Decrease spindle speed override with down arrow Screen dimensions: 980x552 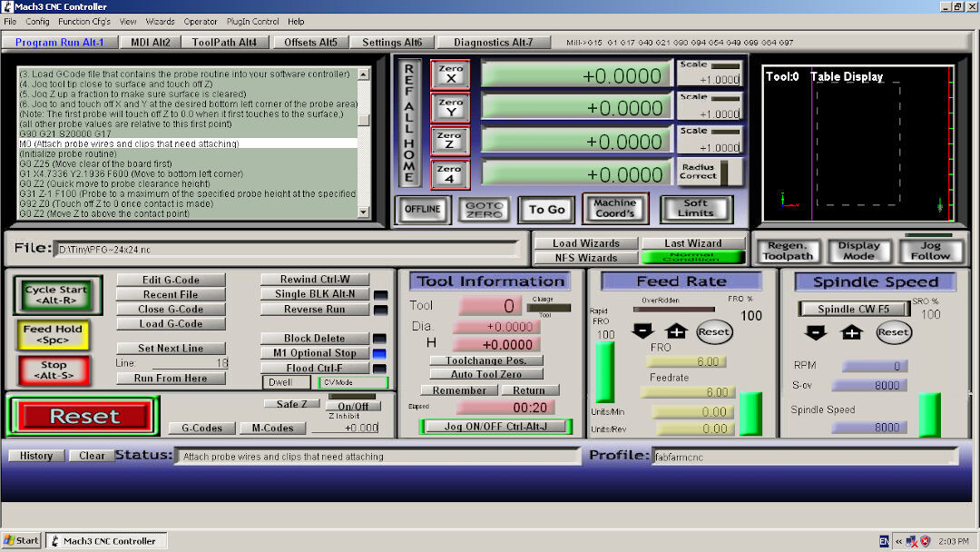click(816, 332)
